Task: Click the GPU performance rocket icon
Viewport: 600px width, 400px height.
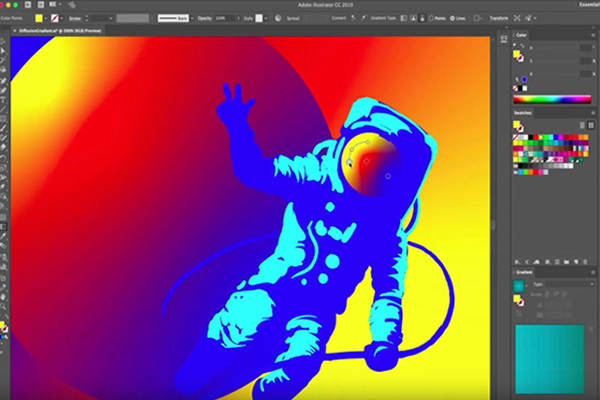Action: tap(72, 5)
